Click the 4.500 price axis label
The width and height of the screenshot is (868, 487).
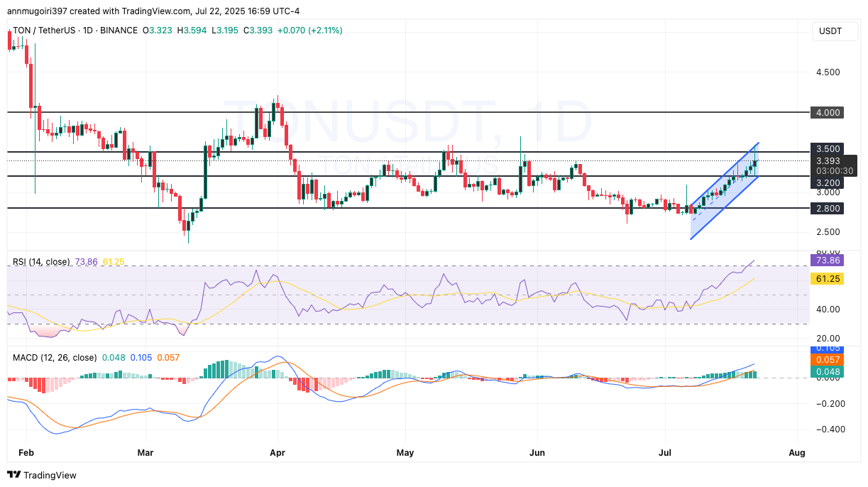pyautogui.click(x=828, y=72)
